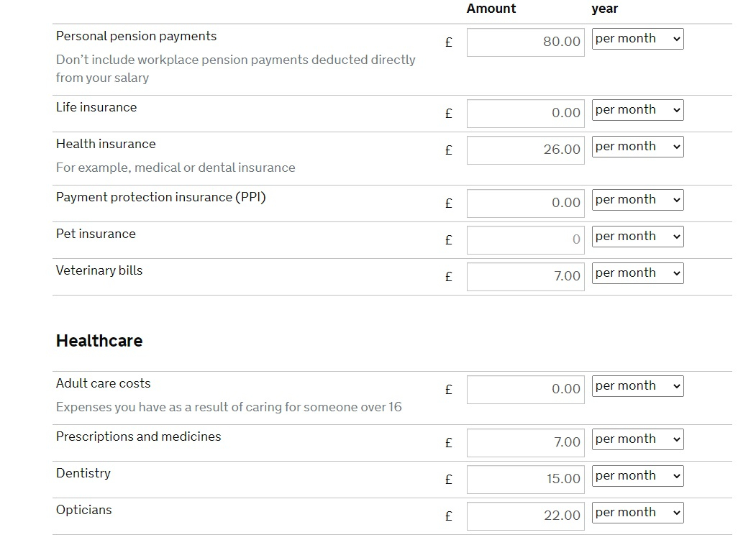Click the Adult care costs amount field
756x540 pixels.
[525, 389]
